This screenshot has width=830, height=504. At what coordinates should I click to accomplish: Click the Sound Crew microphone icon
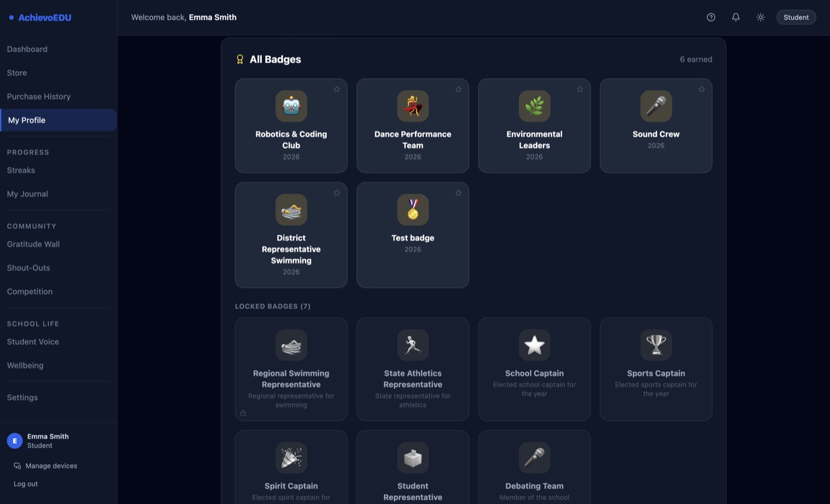tap(656, 106)
